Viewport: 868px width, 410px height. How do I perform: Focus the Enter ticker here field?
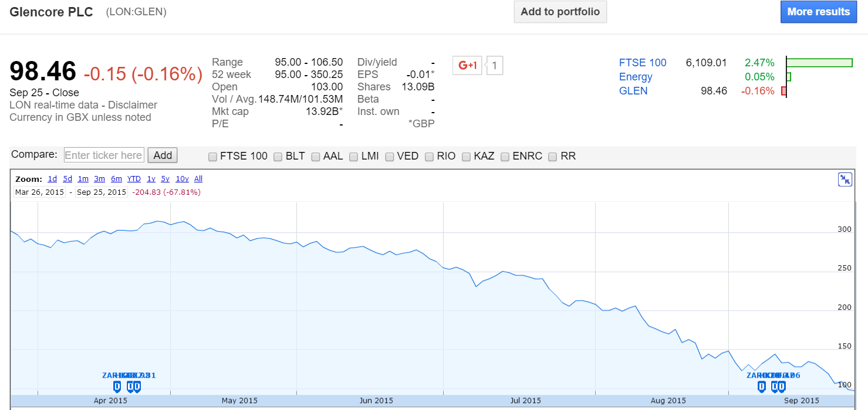(104, 155)
